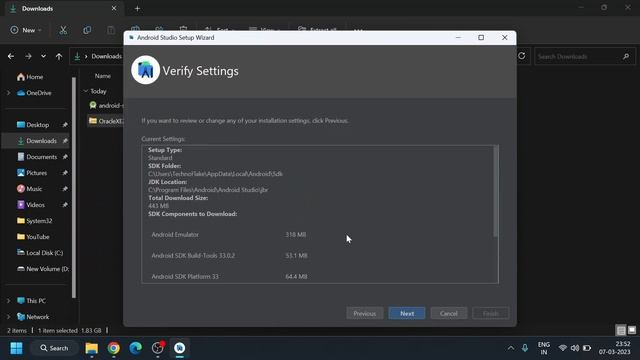Click the ENG IN language indicator
The height and width of the screenshot is (360, 640).
pos(544,348)
